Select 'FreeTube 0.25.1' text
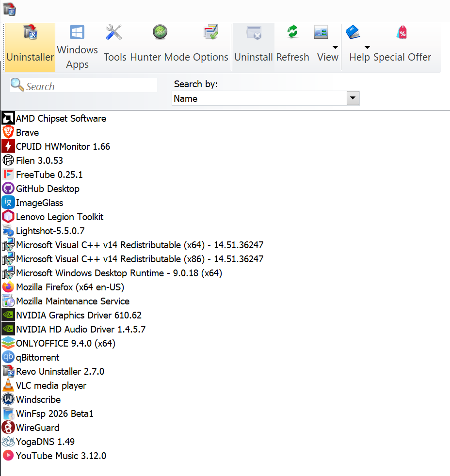450x476 pixels. click(x=49, y=175)
